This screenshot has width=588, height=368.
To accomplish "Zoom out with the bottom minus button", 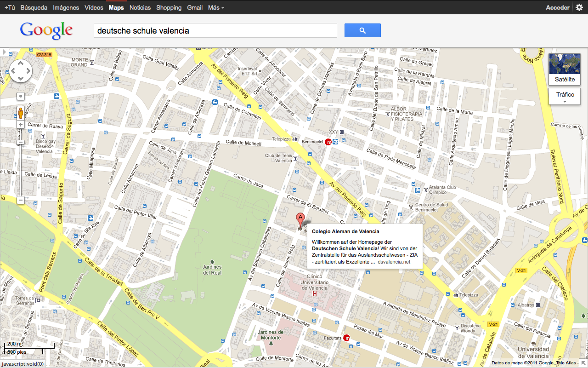I will [21, 200].
